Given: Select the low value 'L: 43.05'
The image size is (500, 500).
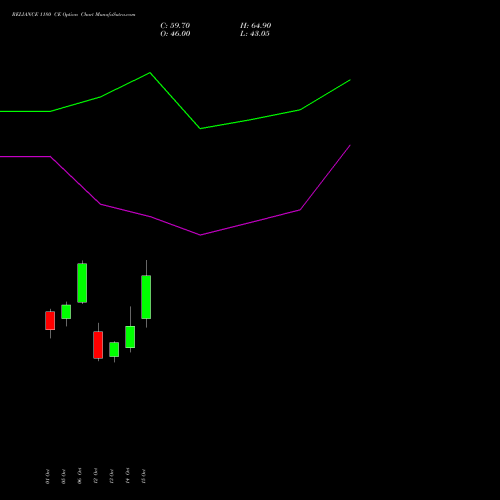Looking at the screenshot, I should tap(255, 34).
